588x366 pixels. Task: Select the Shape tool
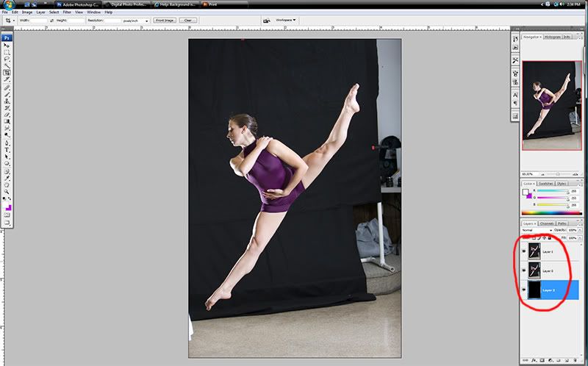click(7, 163)
